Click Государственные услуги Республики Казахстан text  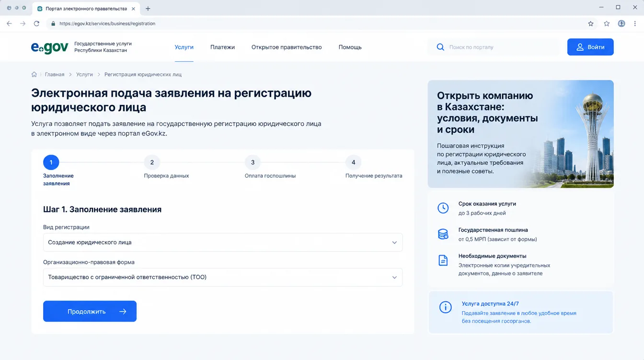pos(103,47)
